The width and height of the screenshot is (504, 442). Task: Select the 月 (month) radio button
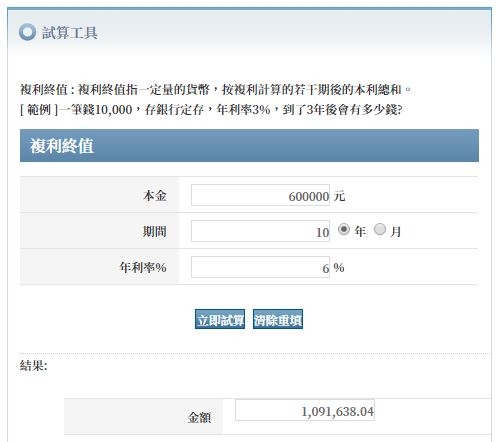click(380, 229)
